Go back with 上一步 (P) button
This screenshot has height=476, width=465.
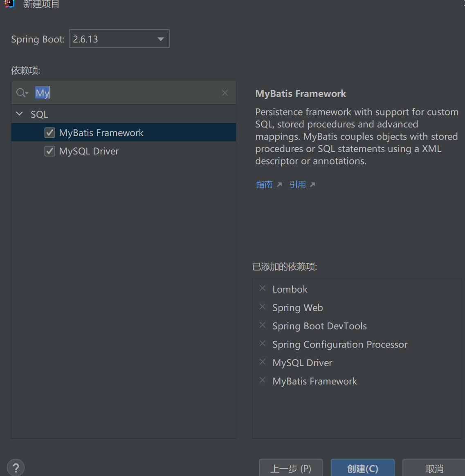[x=291, y=468]
